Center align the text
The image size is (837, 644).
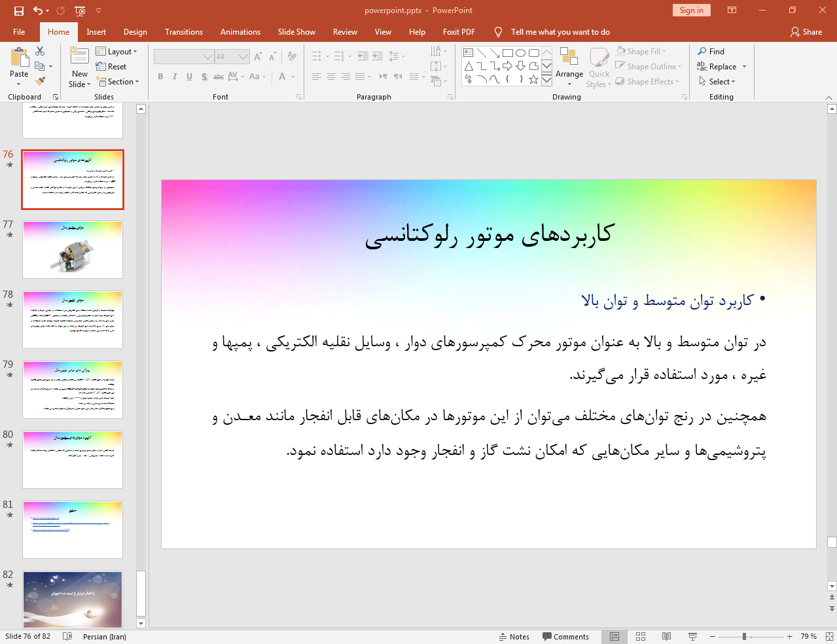[330, 77]
